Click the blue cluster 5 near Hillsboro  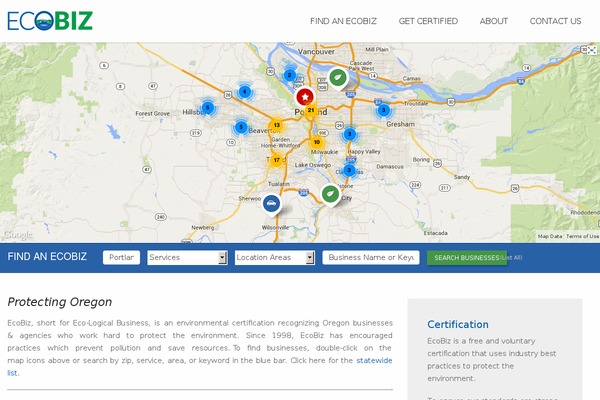click(x=208, y=108)
